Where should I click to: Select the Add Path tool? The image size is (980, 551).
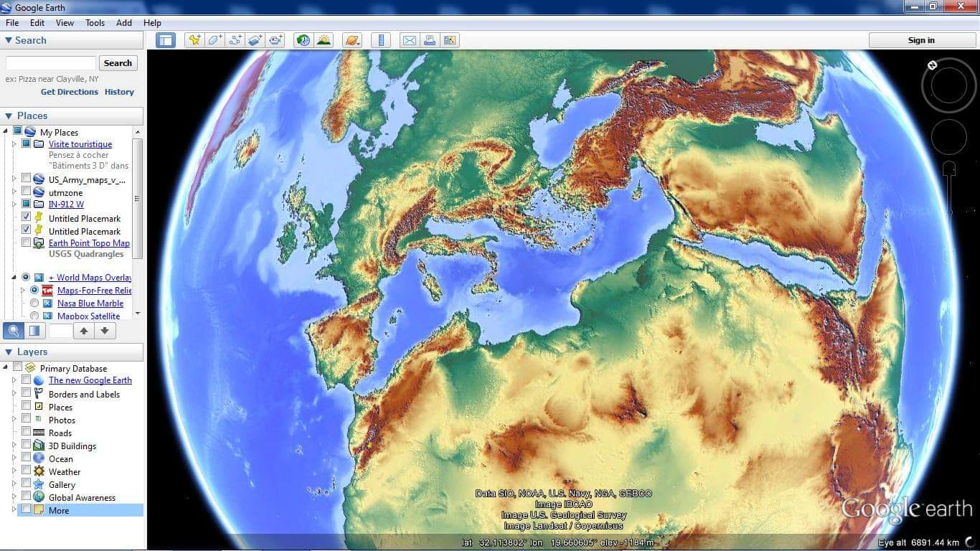[x=235, y=40]
